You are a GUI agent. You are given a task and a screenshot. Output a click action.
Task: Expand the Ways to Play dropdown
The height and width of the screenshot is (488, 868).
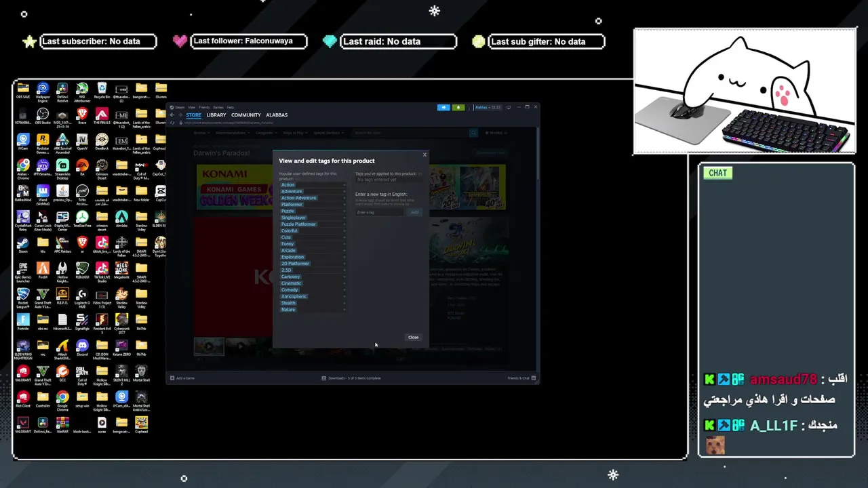[x=295, y=133]
